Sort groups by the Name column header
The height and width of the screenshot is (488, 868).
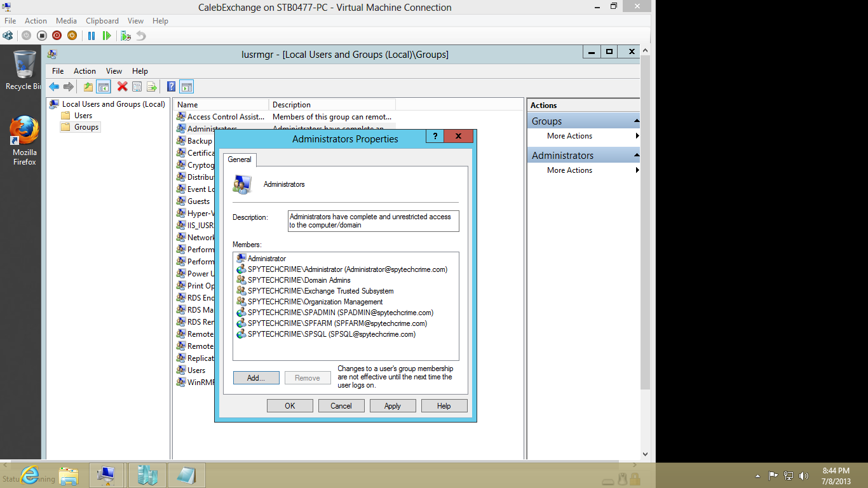pos(221,105)
